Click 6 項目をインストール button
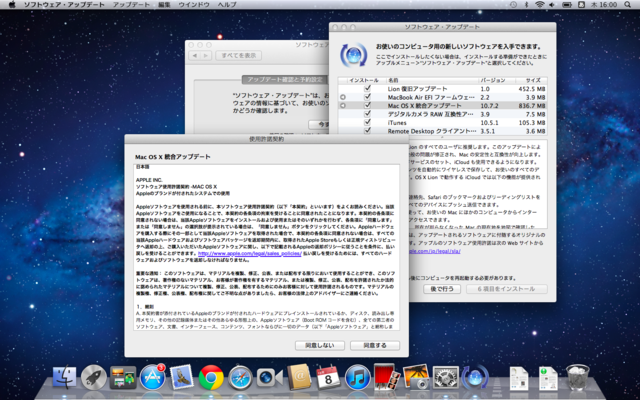The image size is (640, 400). tap(506, 289)
